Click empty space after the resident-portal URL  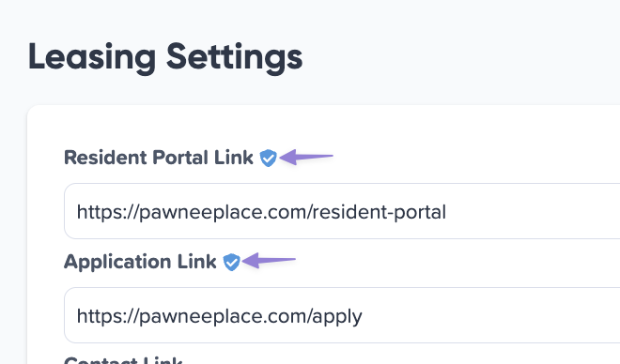coord(534,212)
